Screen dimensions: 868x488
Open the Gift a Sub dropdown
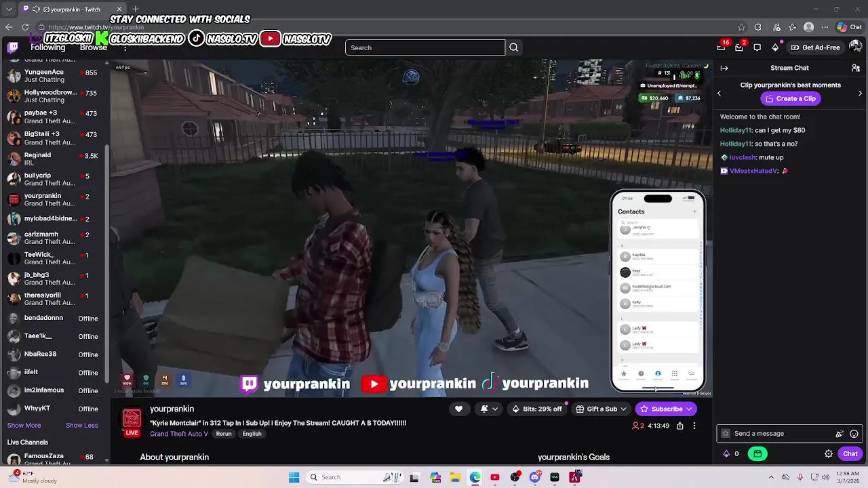click(x=601, y=409)
